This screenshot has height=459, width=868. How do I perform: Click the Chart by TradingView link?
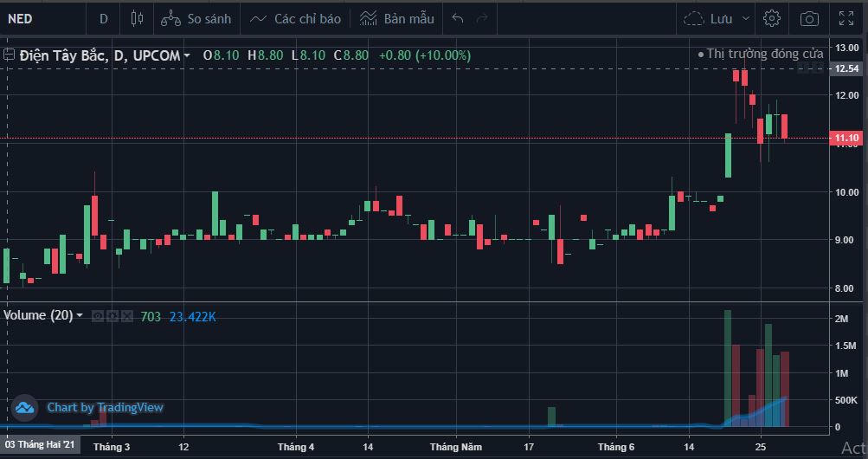tap(105, 407)
